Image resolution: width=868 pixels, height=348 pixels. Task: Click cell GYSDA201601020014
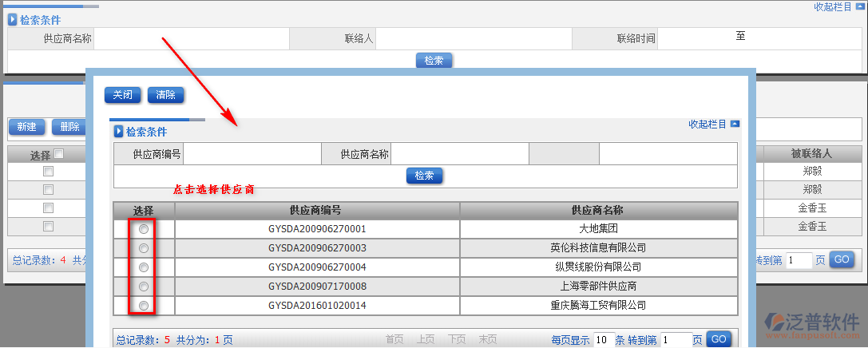point(317,306)
